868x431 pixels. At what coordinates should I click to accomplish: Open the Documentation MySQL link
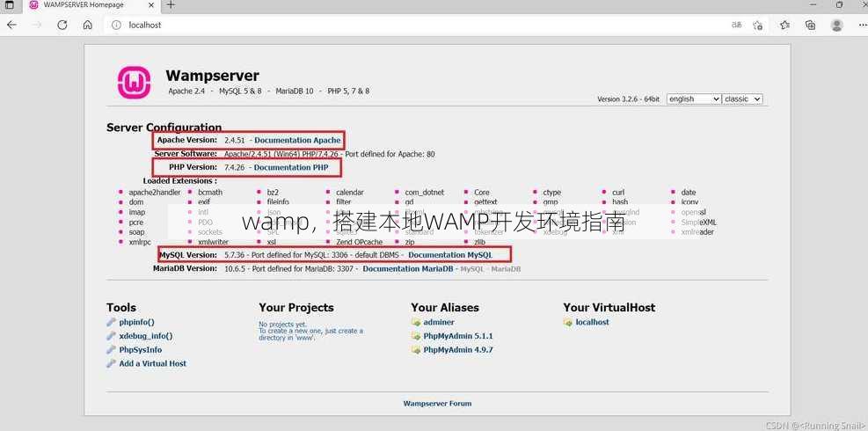(x=450, y=255)
